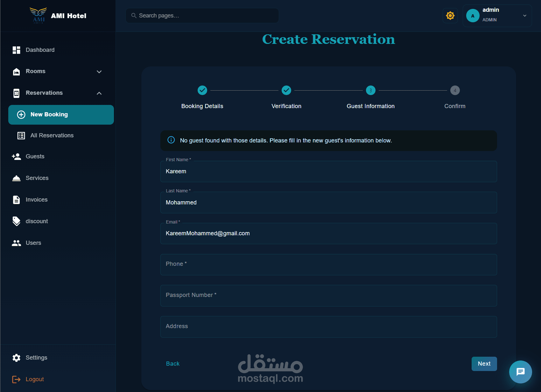541x392 pixels.
Task: Click the AMI Hotel logo icon
Action: 38,16
